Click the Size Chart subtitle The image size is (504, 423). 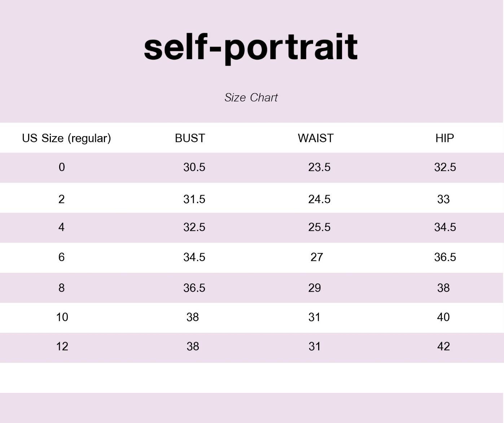tap(251, 97)
